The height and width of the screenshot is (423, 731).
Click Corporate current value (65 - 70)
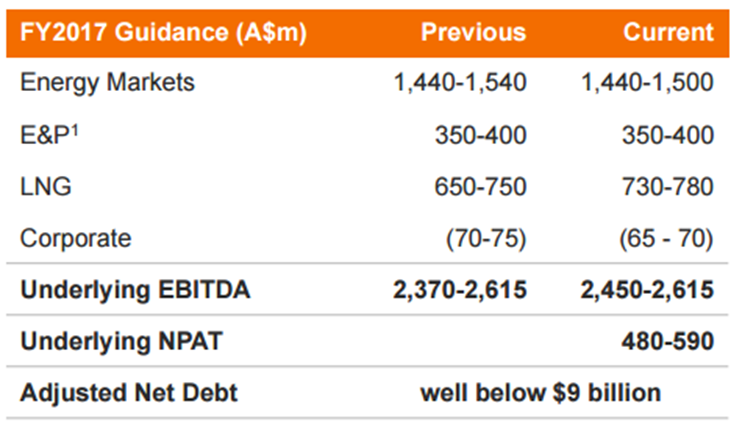[x=666, y=239]
